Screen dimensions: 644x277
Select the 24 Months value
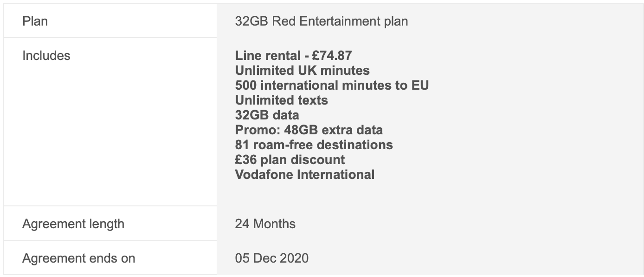(265, 224)
